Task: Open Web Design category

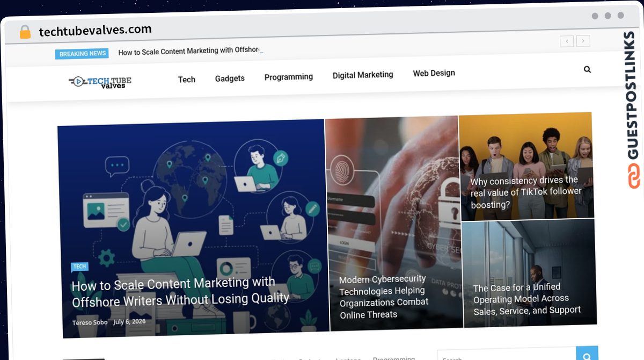Action: point(434,73)
